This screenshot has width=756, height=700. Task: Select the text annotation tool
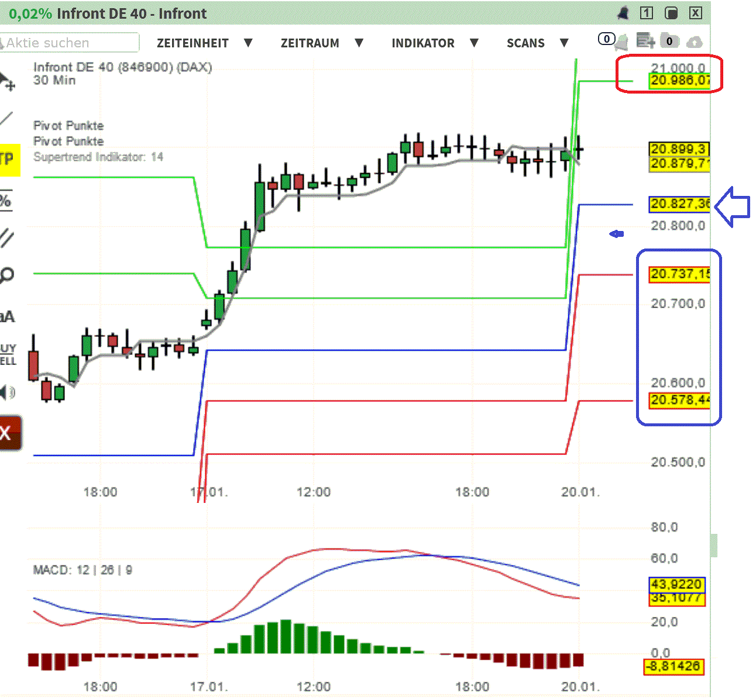point(9,316)
